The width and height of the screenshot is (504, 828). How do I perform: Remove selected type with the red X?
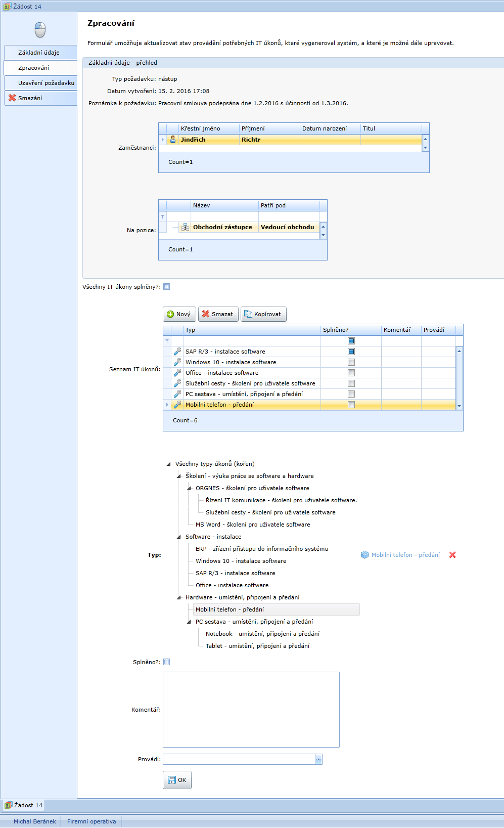pos(452,555)
